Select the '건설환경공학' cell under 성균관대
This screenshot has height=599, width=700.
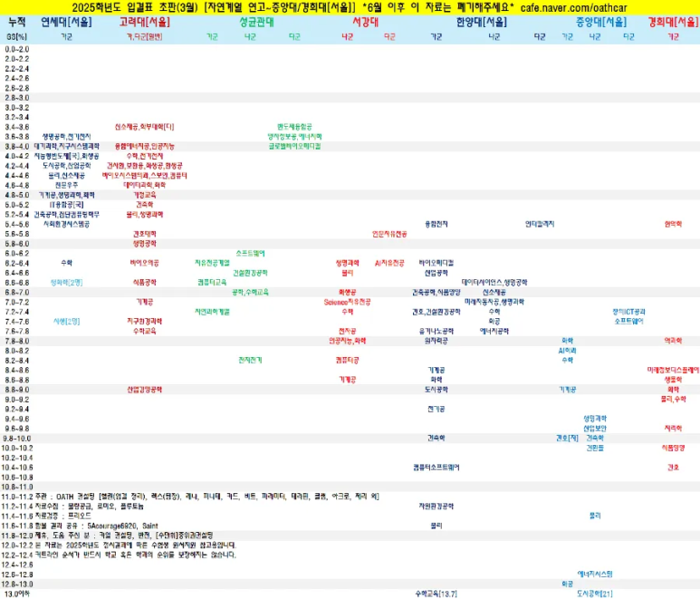pos(250,273)
